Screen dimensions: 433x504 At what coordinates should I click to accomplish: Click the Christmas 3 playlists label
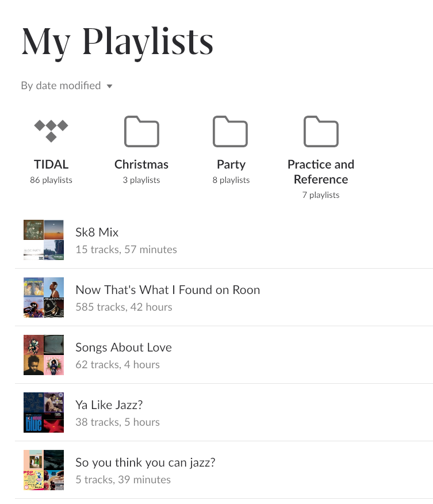tap(141, 180)
